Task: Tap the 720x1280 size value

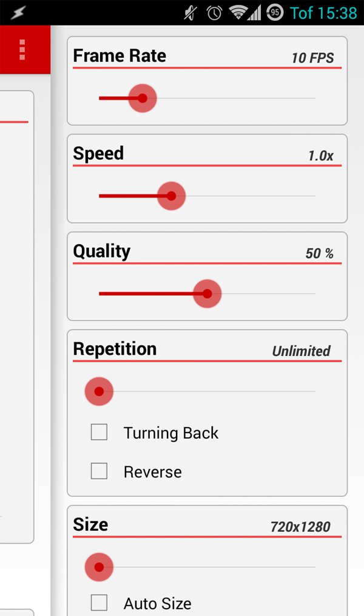Action: tap(300, 527)
